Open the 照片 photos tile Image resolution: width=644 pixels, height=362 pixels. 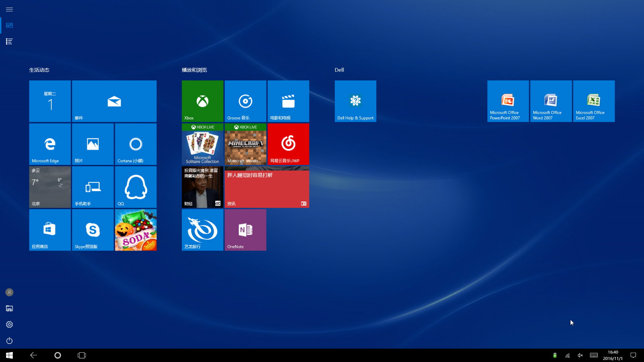tap(93, 144)
